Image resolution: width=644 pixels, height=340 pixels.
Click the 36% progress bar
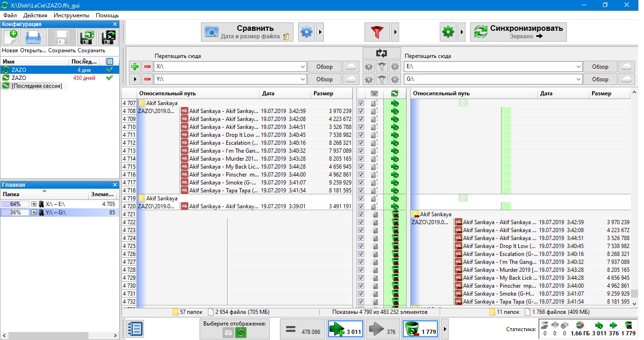tap(15, 212)
